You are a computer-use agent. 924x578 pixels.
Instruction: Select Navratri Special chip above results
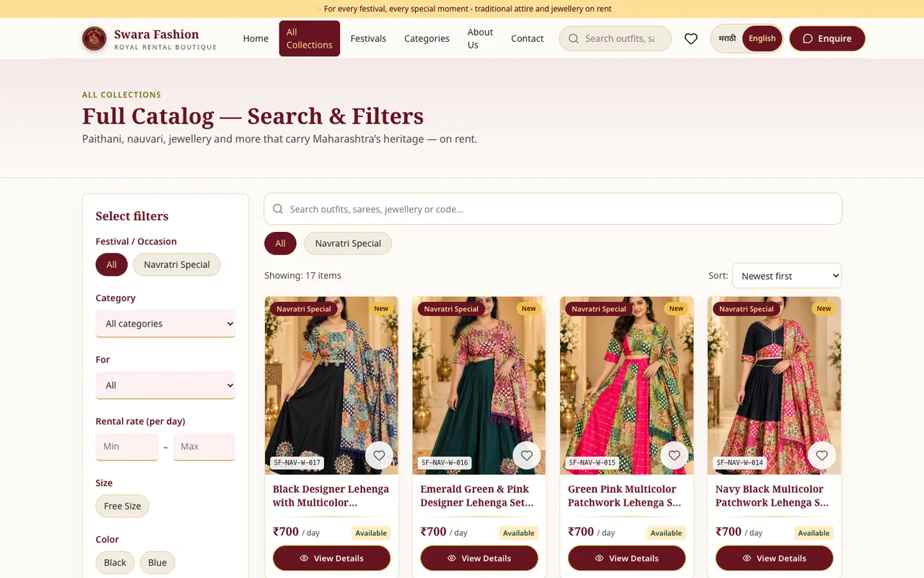(x=348, y=243)
